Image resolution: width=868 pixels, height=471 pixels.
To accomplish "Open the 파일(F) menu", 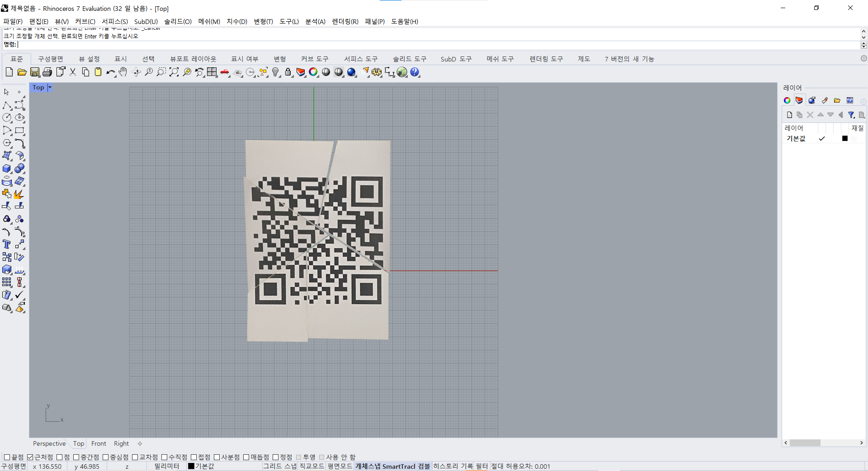I will point(13,21).
